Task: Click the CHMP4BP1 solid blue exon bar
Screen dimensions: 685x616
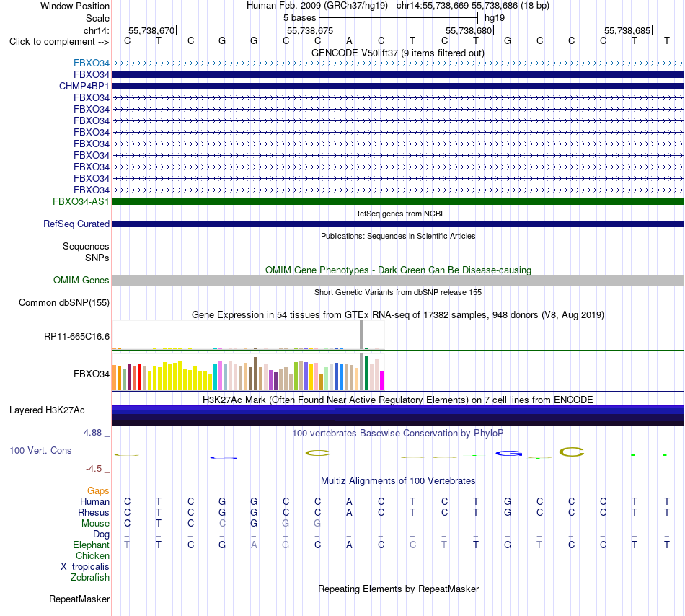Action: [398, 86]
